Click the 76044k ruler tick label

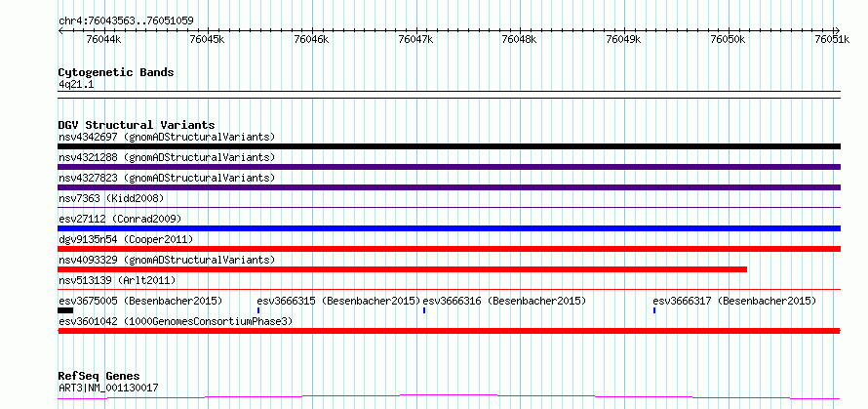click(104, 39)
